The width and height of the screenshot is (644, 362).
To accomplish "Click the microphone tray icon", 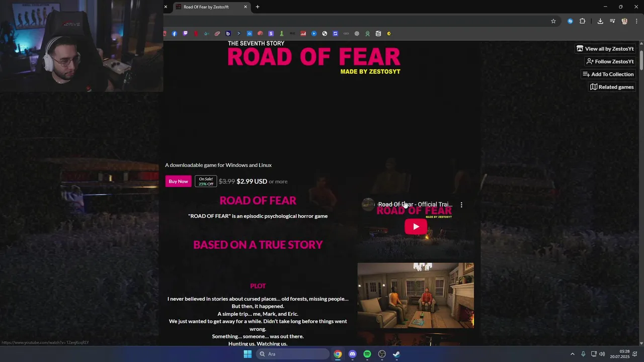I will [583, 354].
